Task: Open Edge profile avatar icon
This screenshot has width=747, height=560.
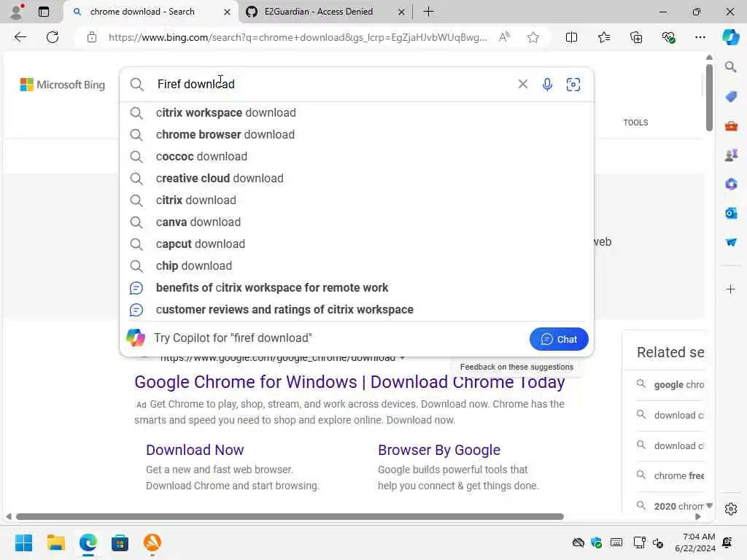Action: (x=17, y=12)
